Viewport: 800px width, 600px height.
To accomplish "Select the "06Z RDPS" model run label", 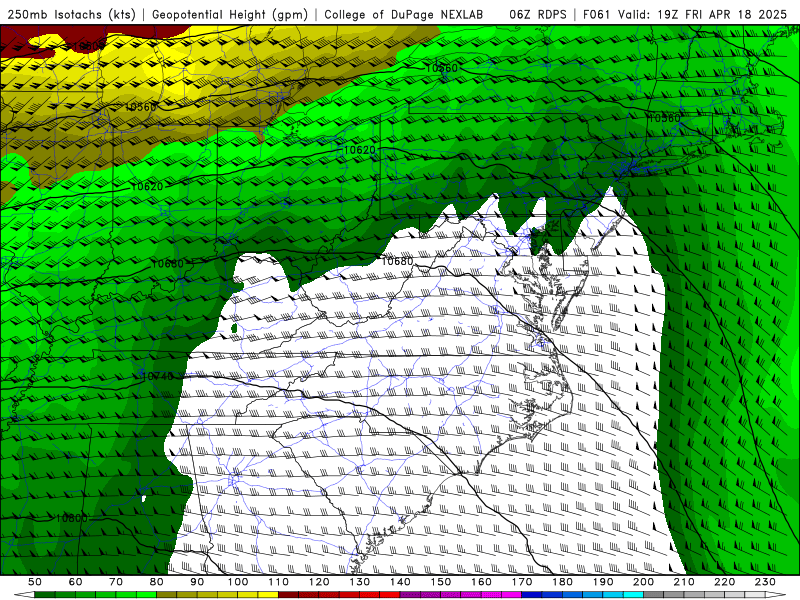I will 538,14.
